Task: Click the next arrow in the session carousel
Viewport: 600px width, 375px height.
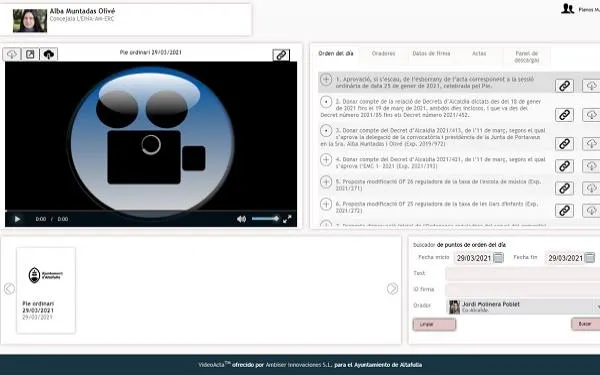Action: [392, 289]
